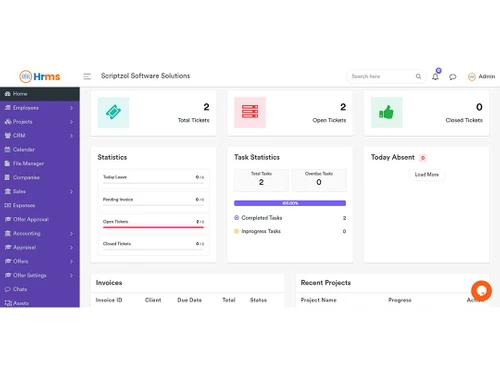This screenshot has height=375, width=500.
Task: Click the Chats sidebar icon
Action: pyautogui.click(x=8, y=289)
